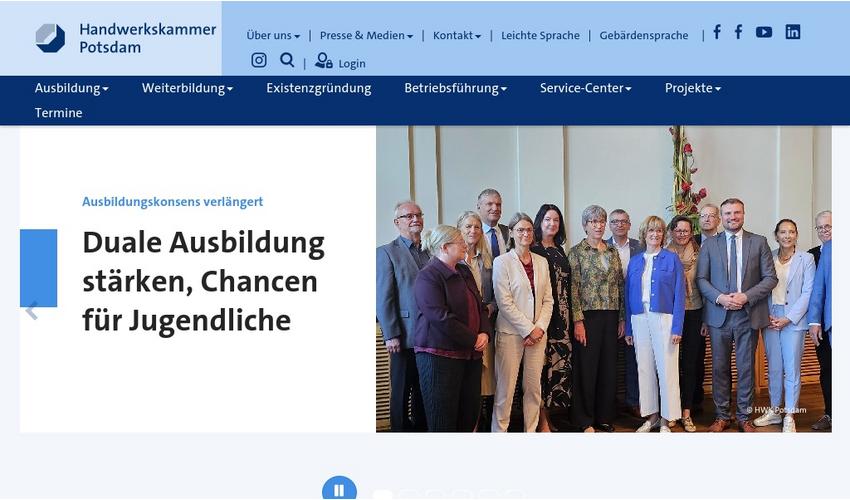Go to Termine page
The width and height of the screenshot is (850, 500).
[59, 113]
